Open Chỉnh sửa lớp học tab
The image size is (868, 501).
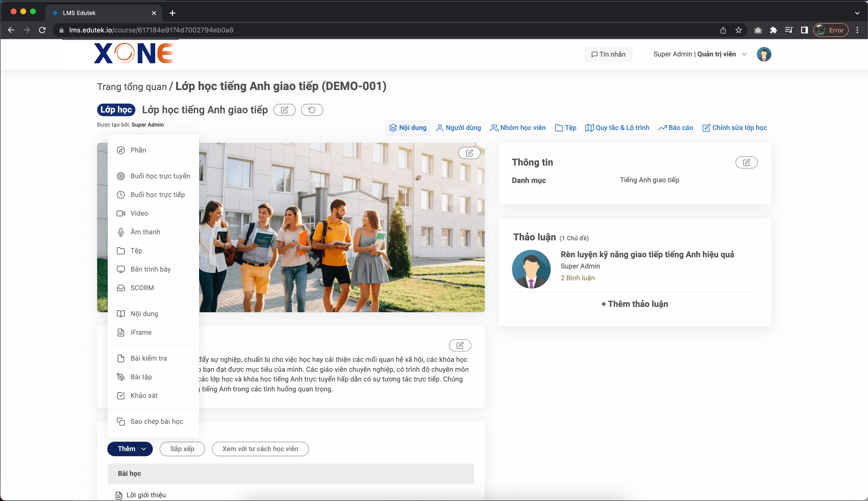tap(734, 128)
